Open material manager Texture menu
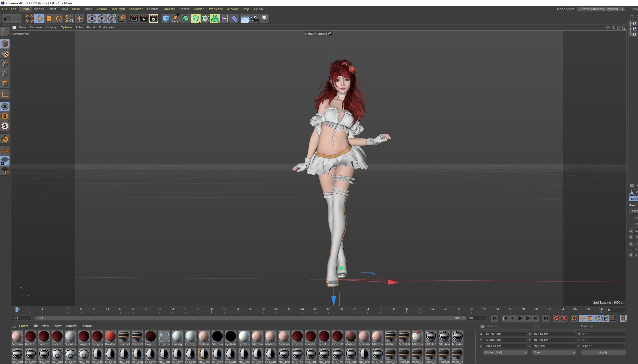The width and height of the screenshot is (638, 364). (86, 326)
